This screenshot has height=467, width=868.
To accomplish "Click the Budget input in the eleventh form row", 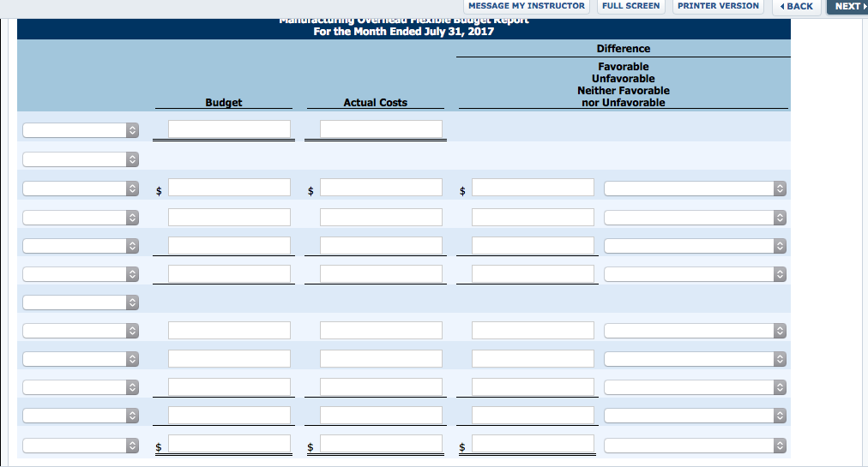I will [x=229, y=415].
